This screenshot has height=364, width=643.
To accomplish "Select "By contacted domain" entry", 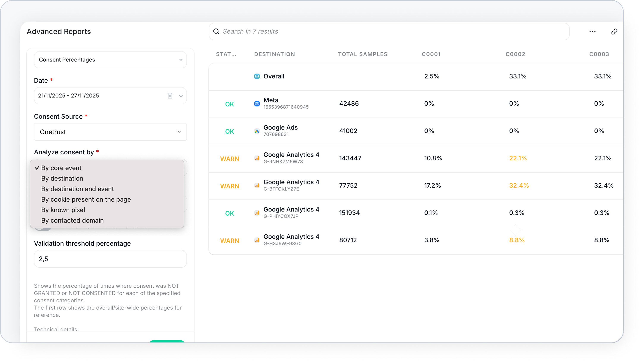I will pyautogui.click(x=72, y=220).
